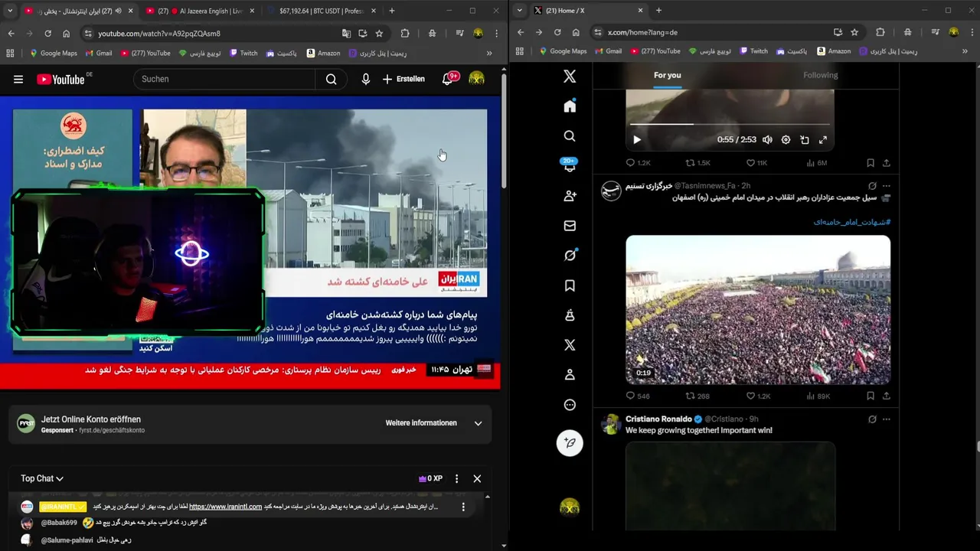This screenshot has height=551, width=980.
Task: Open Cristiano Ronaldo post more options dots
Action: [887, 419]
